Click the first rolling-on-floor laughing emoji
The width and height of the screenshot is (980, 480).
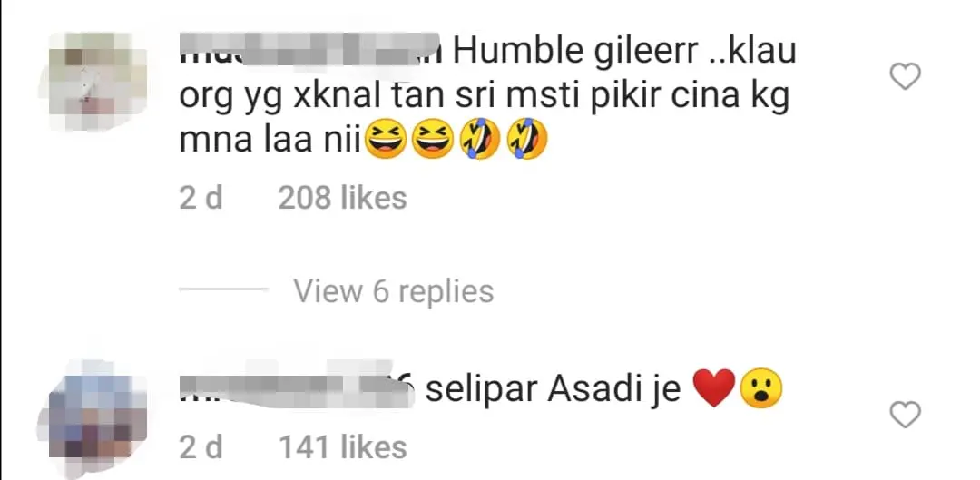tap(480, 139)
